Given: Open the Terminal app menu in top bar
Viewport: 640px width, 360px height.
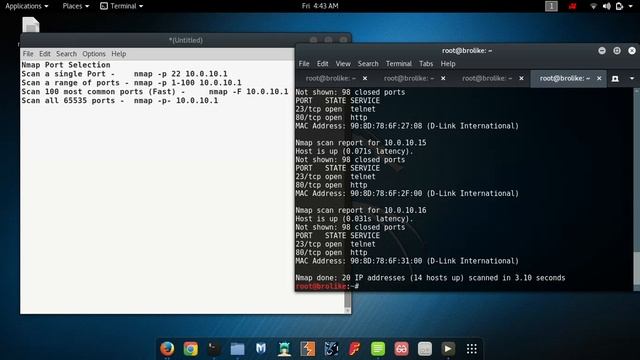Looking at the screenshot, I should (122, 6).
